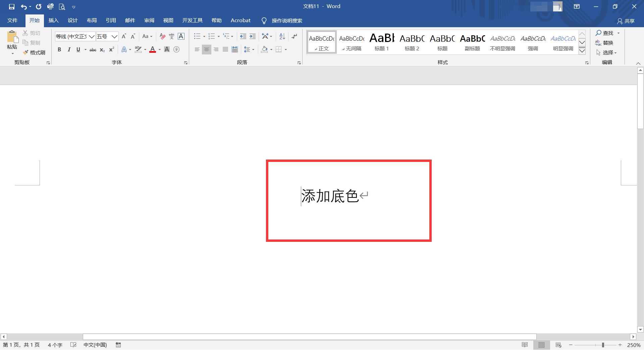This screenshot has width=644, height=350.
Task: Switch to Read Mode view in status bar
Action: click(525, 345)
